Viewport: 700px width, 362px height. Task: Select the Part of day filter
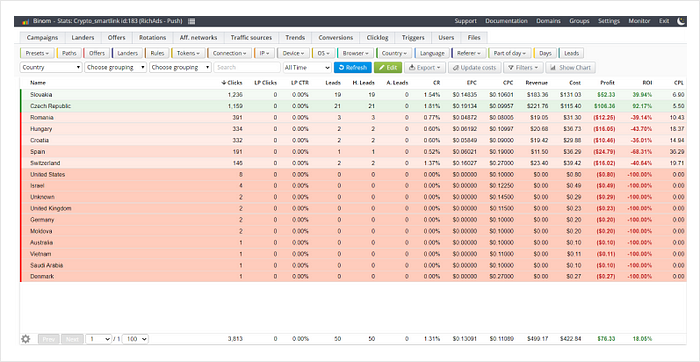point(509,53)
